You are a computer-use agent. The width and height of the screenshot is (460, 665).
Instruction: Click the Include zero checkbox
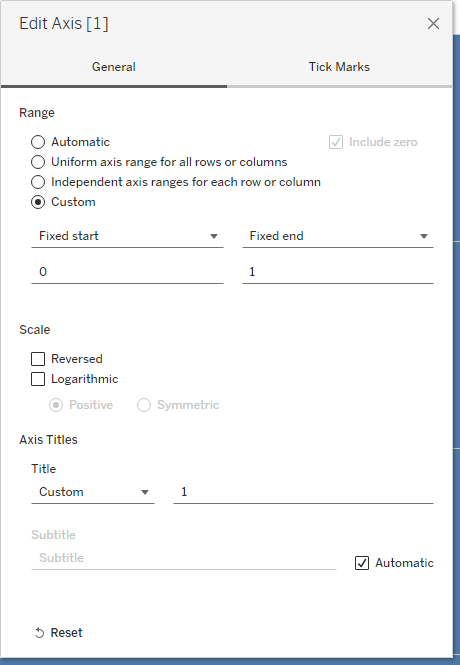click(336, 142)
